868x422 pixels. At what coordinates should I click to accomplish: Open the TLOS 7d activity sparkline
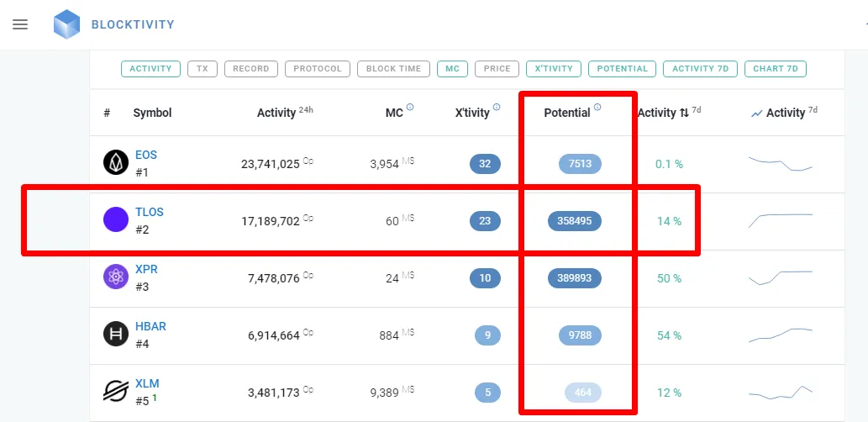781,220
